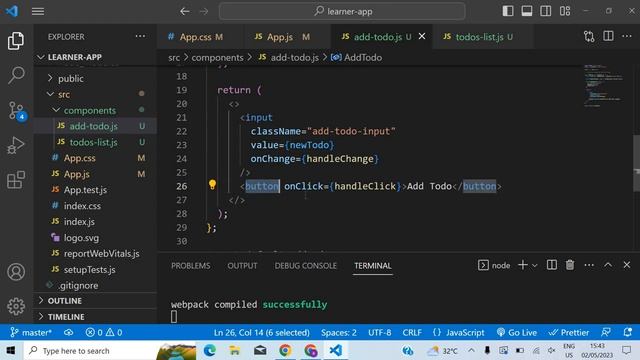This screenshot has height=360, width=640.
Task: Click the command center search box learner-app
Action: click(342, 11)
